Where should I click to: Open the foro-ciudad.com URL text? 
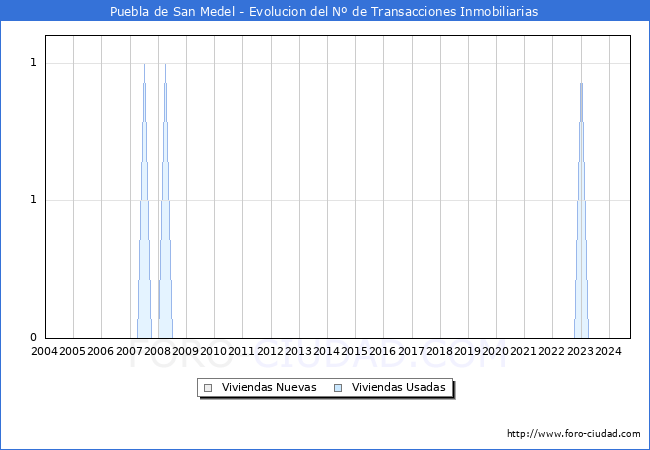(574, 434)
